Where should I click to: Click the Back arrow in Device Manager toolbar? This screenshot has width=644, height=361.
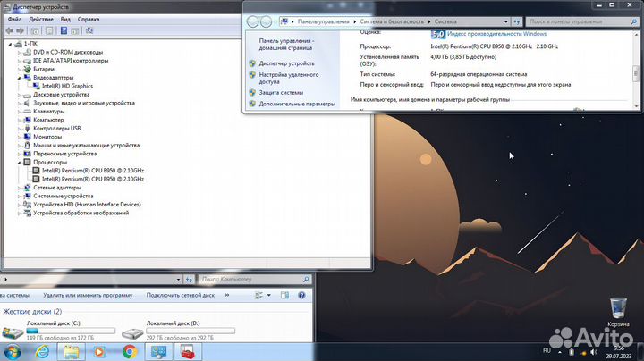pos(10,30)
